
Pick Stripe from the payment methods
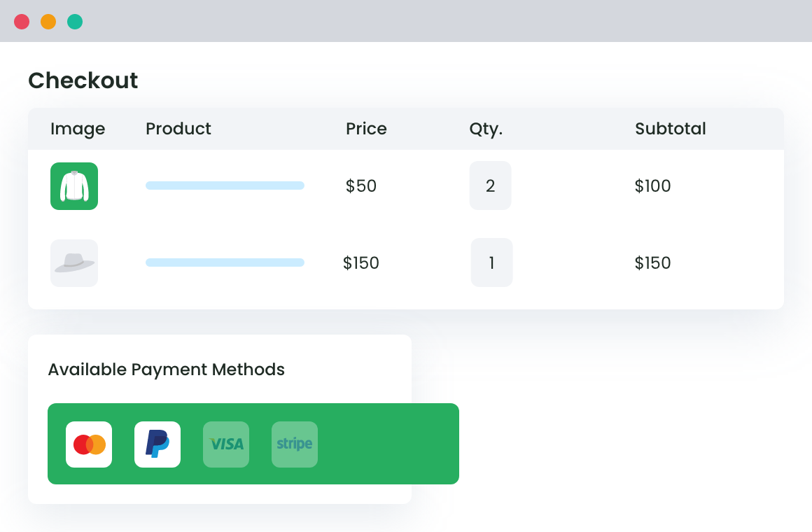(294, 444)
